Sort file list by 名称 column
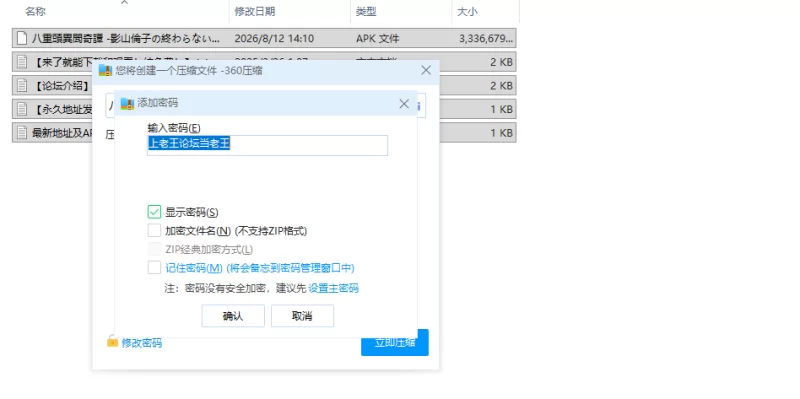The height and width of the screenshot is (399, 800). [x=36, y=12]
